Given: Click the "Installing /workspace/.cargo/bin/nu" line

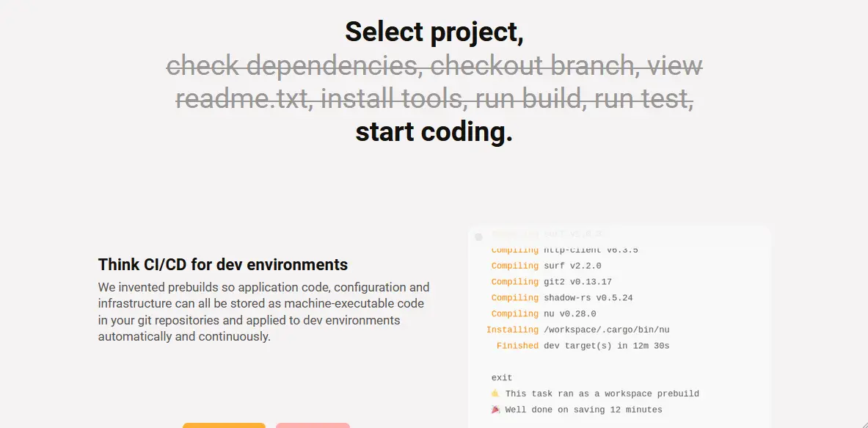Looking at the screenshot, I should pos(577,330).
